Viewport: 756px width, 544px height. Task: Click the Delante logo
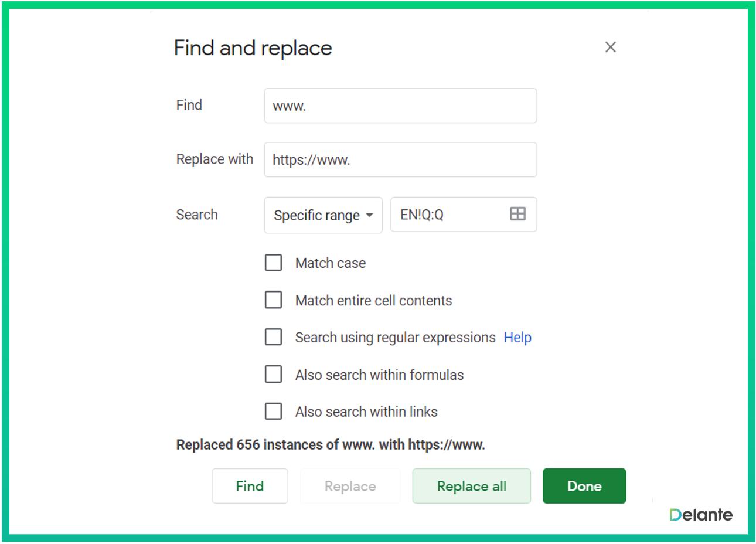click(x=701, y=515)
